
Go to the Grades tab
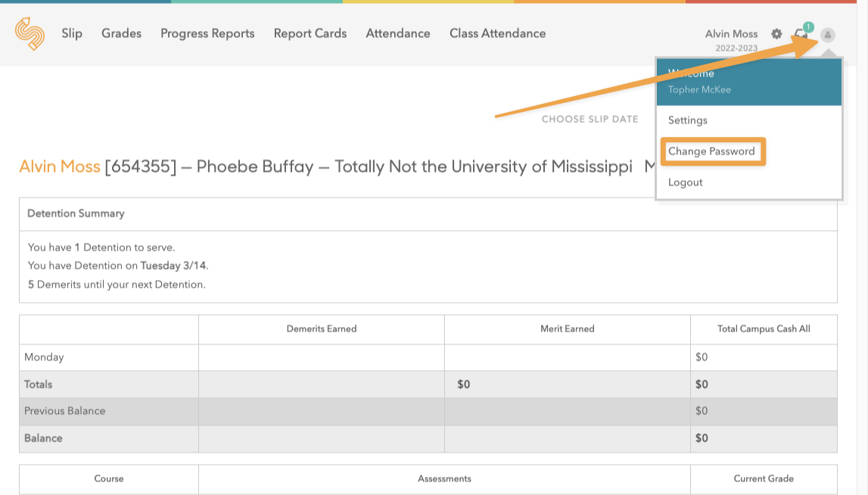click(121, 33)
